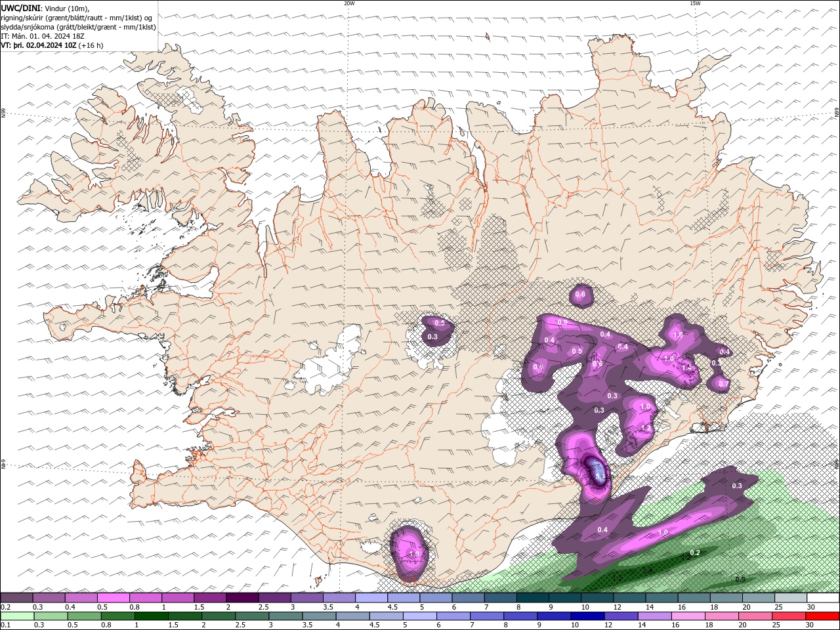Click the white swatch after 30 in the upper legend row

tap(824, 598)
